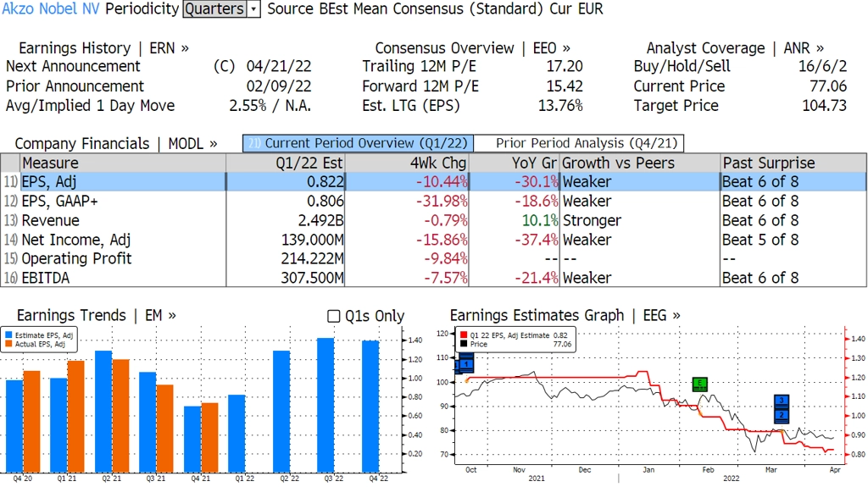Switch to Prior Period Analysis (Q4/21) tab
The image size is (868, 487).
tap(579, 143)
